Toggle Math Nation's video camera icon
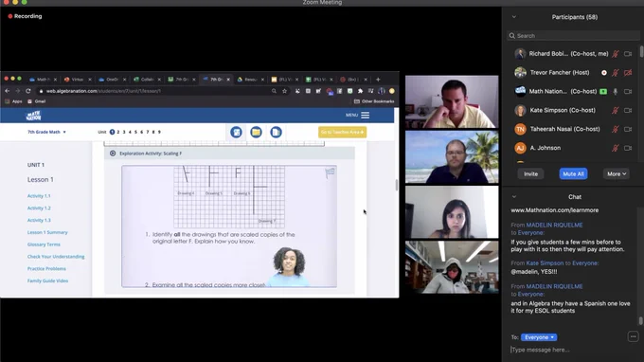The image size is (644, 362). point(628,92)
